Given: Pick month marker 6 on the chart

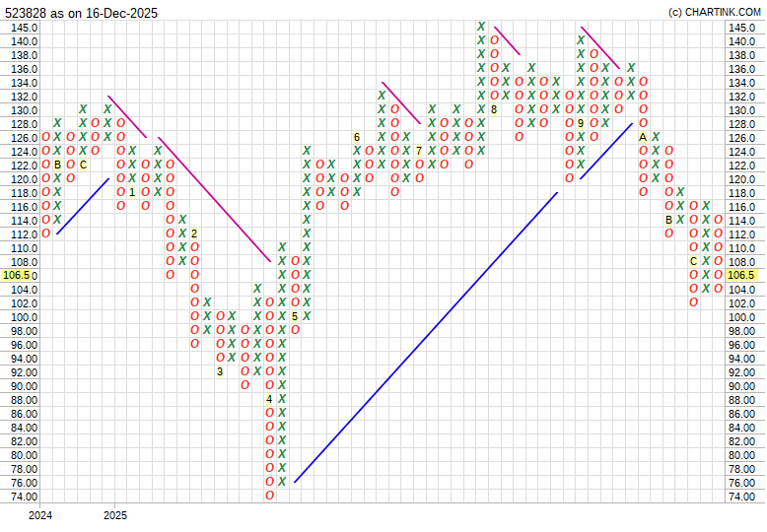Looking at the screenshot, I should click(357, 137).
